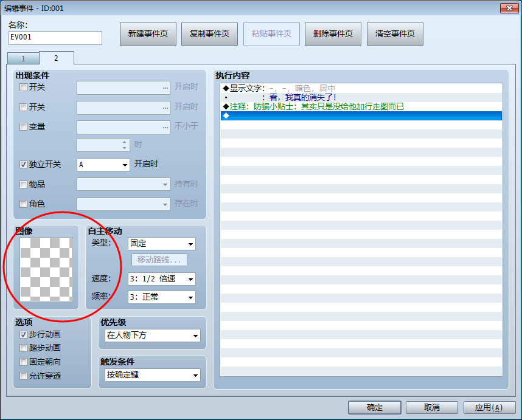Enable the 角色 condition checkbox
522x420 pixels.
[x=23, y=204]
